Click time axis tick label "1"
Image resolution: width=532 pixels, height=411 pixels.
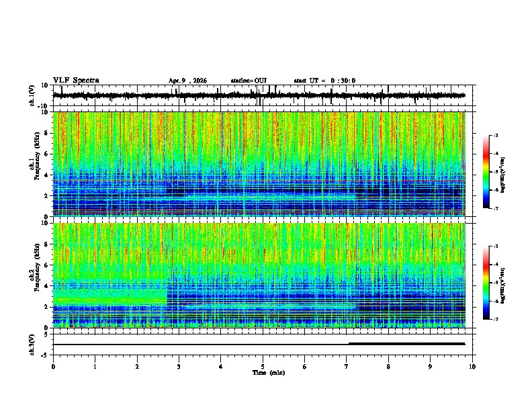pos(95,367)
